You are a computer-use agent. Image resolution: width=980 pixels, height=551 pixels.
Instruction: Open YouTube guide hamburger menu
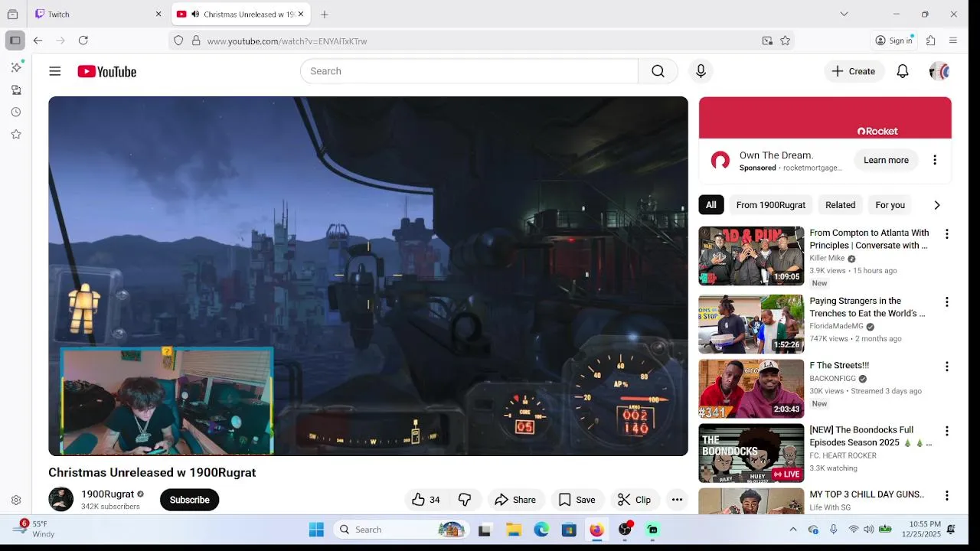pos(54,71)
